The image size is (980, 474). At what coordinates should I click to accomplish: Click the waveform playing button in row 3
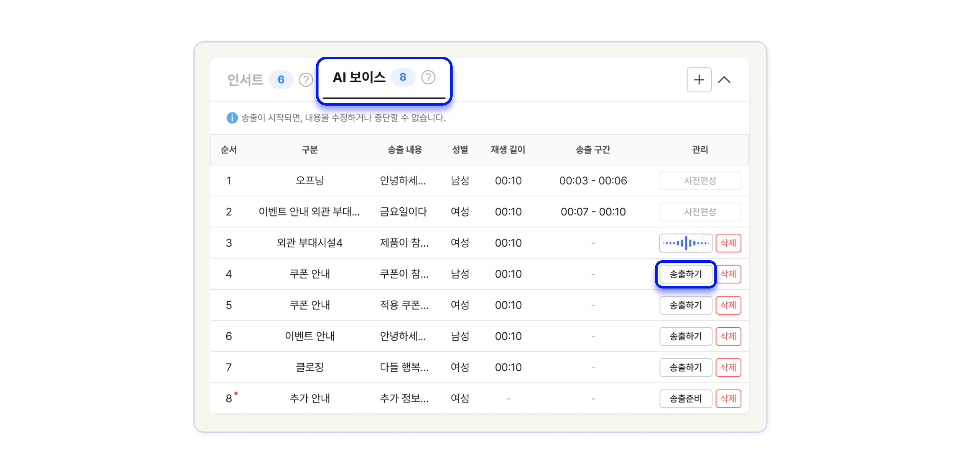click(x=686, y=243)
